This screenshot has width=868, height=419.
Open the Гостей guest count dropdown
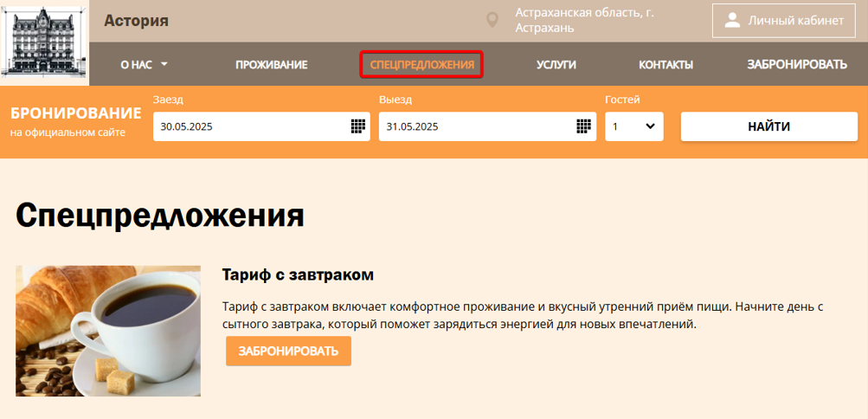pyautogui.click(x=633, y=126)
